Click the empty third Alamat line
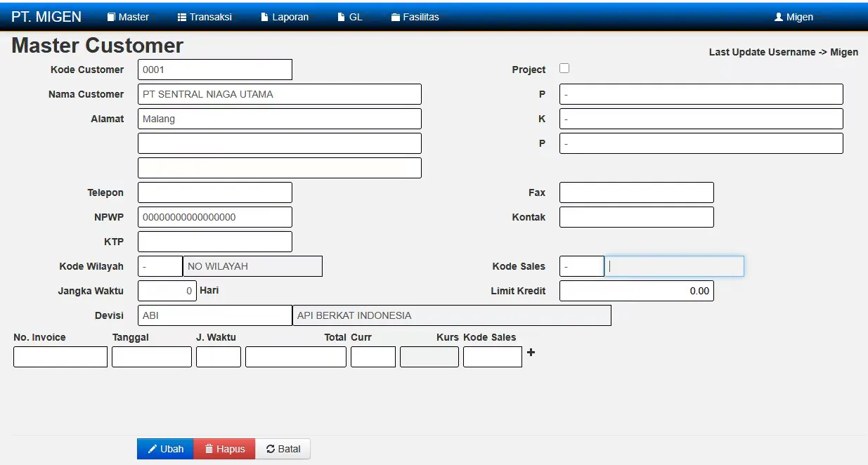The height and width of the screenshot is (465, 868). [x=280, y=168]
